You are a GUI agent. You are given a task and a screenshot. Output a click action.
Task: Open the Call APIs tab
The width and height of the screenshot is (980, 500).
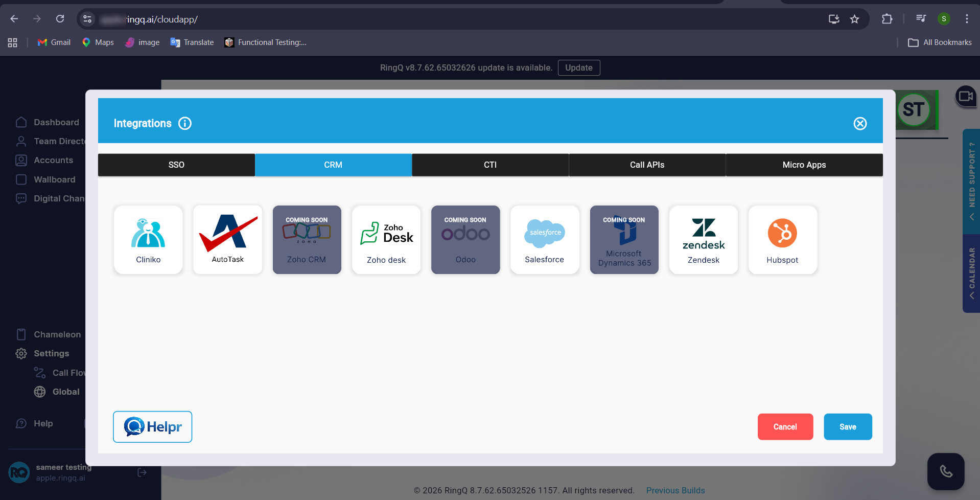click(x=647, y=165)
